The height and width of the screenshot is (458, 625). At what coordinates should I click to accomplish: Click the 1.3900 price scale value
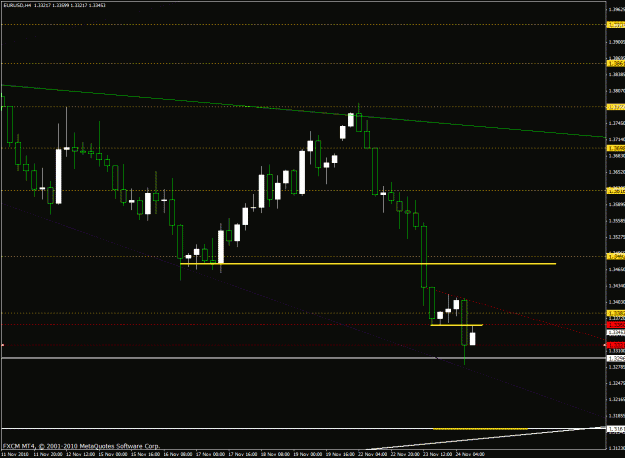pyautogui.click(x=617, y=41)
